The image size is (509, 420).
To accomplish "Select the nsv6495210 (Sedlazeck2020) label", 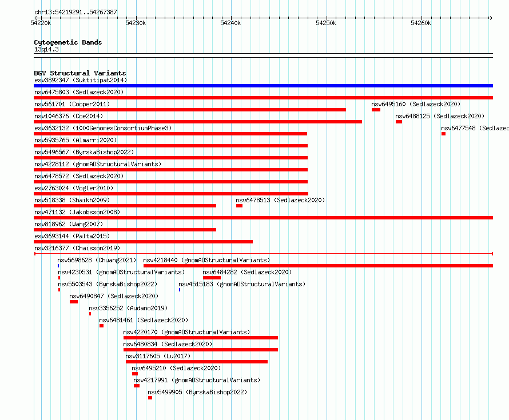I will pyautogui.click(x=176, y=368).
